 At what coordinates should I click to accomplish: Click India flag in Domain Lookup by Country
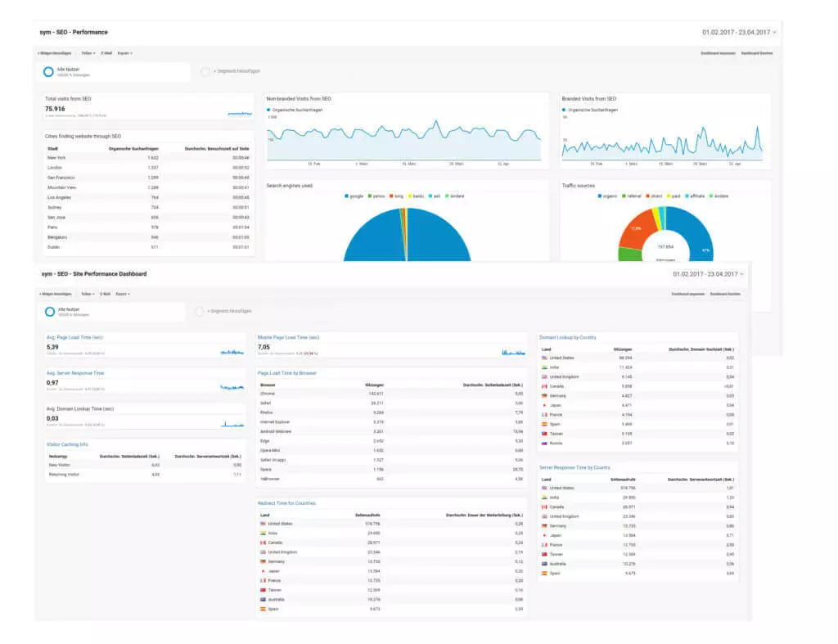tap(544, 367)
